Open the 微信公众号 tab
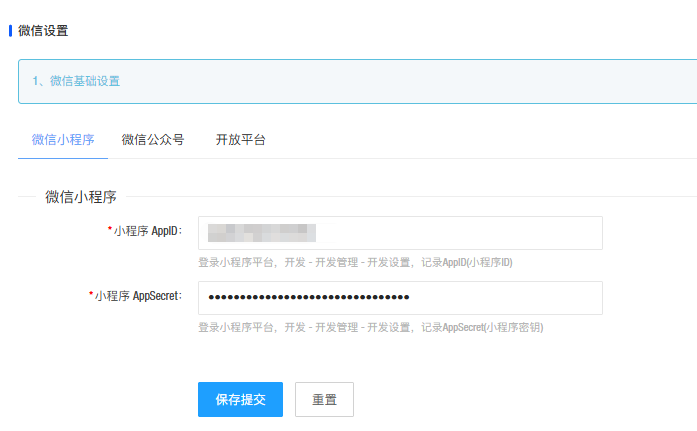 tap(153, 140)
